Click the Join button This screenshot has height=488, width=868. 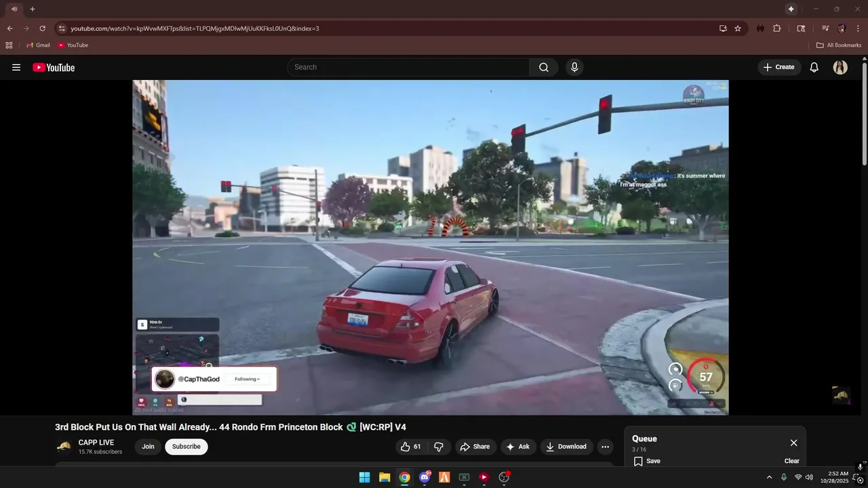pos(148,447)
